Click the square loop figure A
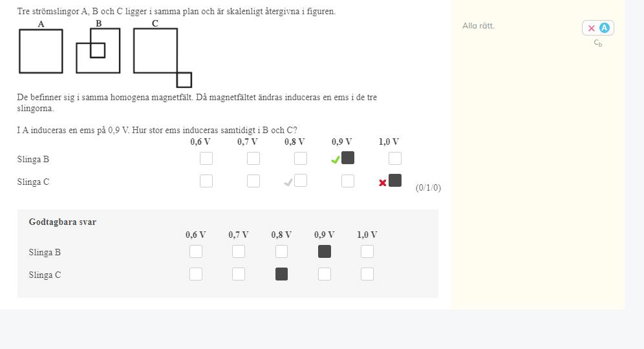The image size is (644, 349). [41, 51]
